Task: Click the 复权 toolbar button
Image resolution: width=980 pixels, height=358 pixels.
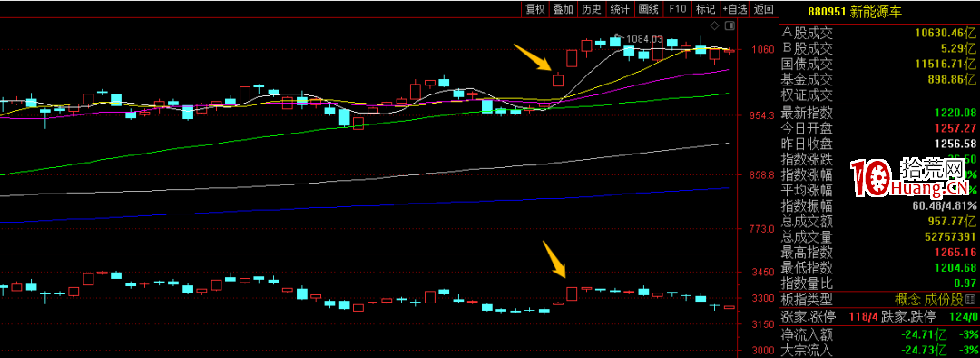Action: click(535, 9)
